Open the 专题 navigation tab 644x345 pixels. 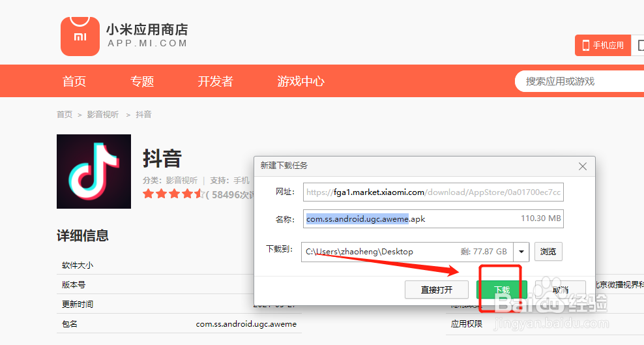point(142,82)
